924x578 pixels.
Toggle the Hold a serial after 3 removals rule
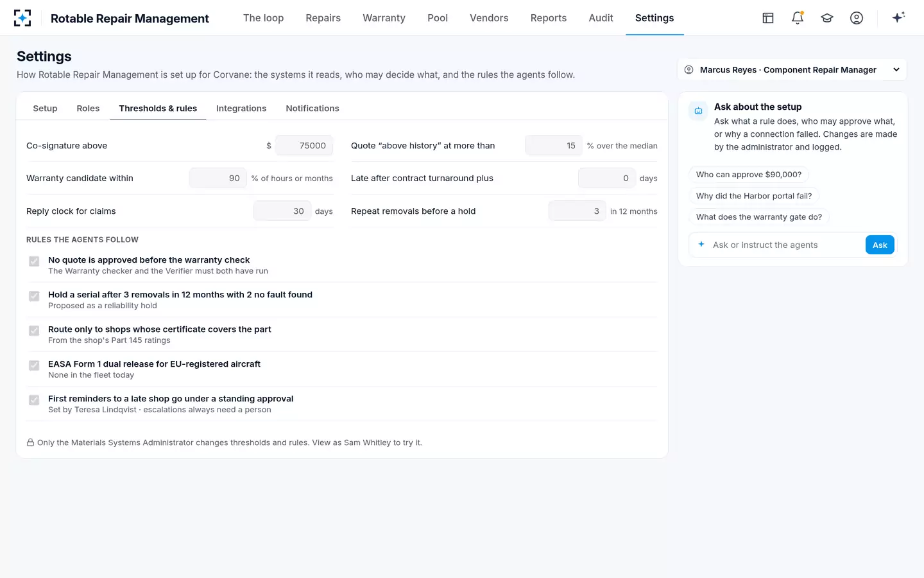tap(34, 296)
